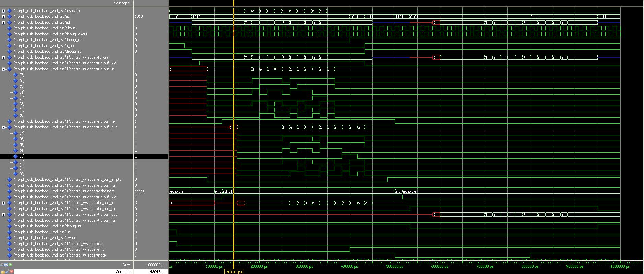Viewport: 644px width, 274px height.
Task: Click the diamond icon next to debug_wr
Action: (9, 226)
